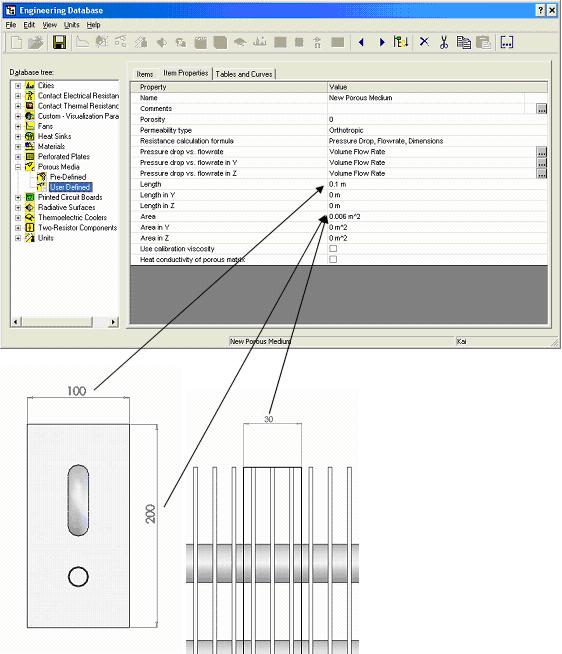Toggle Heat conductivity of porous matrix checkbox
Viewport: 562px width, 654px height.
point(333,259)
